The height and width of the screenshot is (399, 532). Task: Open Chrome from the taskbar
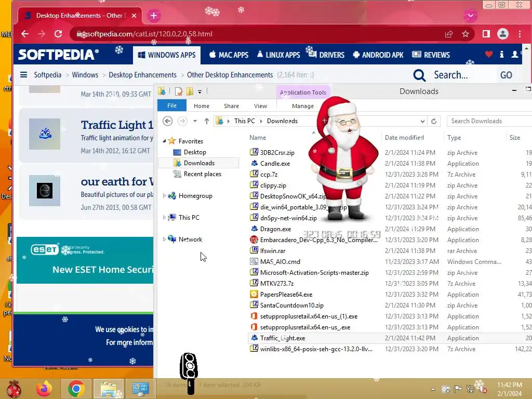pyautogui.click(x=76, y=389)
